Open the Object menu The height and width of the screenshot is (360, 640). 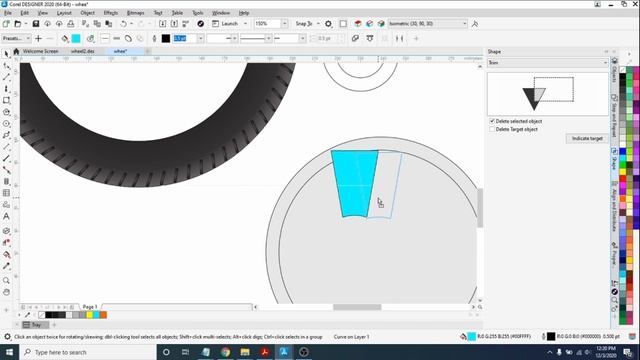pos(87,13)
